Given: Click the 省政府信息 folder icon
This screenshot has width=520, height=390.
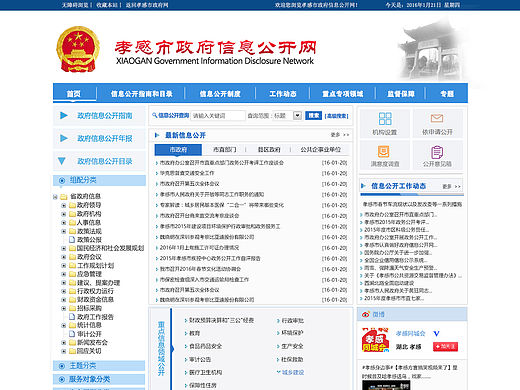Looking at the screenshot, I should [x=63, y=197].
